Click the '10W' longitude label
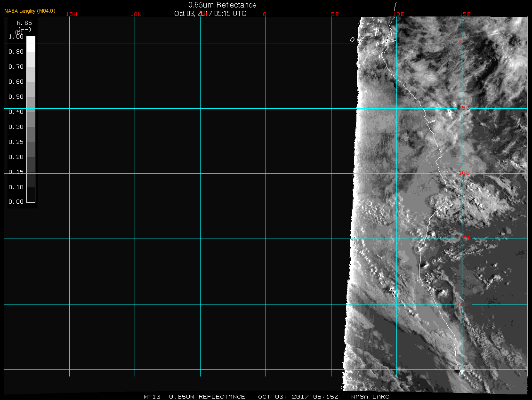The height and width of the screenshot is (400, 532). 136,14
